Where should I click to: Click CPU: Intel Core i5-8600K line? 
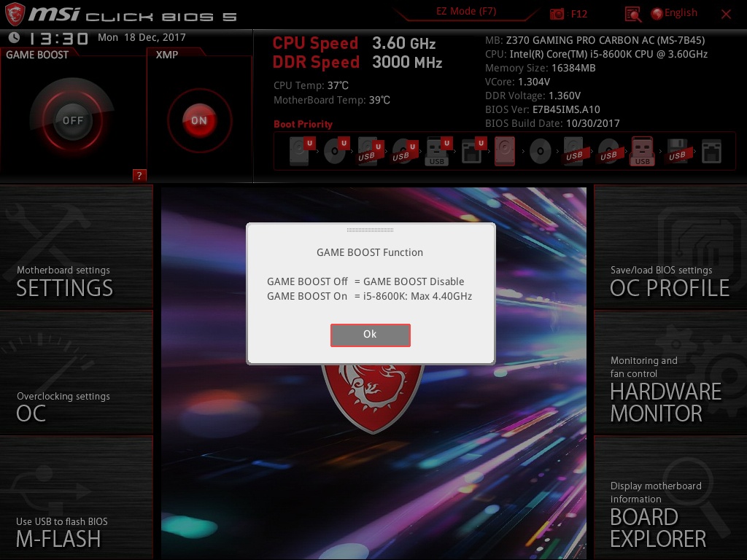[597, 54]
